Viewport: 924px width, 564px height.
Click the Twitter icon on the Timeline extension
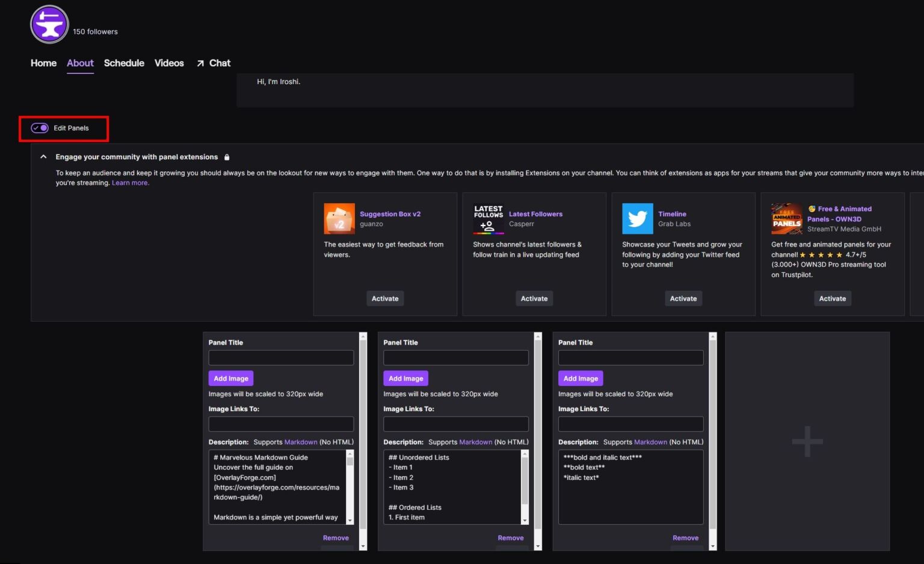point(638,219)
